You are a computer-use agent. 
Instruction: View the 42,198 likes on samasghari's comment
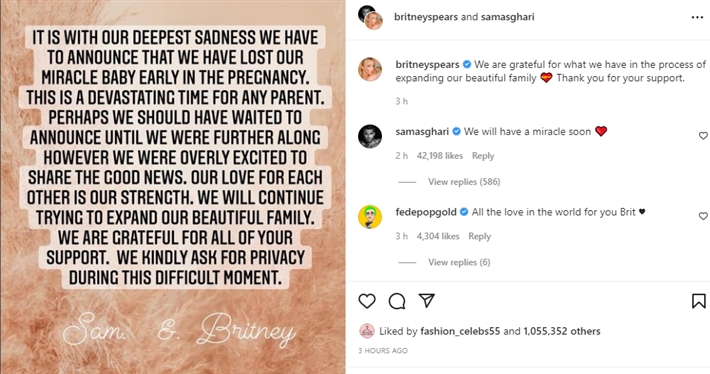(x=440, y=156)
